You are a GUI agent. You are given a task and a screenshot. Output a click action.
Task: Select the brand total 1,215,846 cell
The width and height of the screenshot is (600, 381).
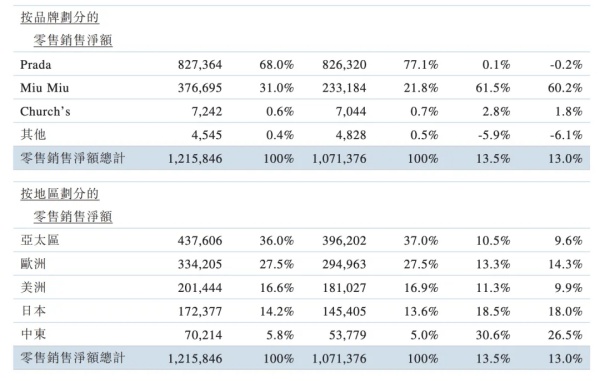(195, 158)
